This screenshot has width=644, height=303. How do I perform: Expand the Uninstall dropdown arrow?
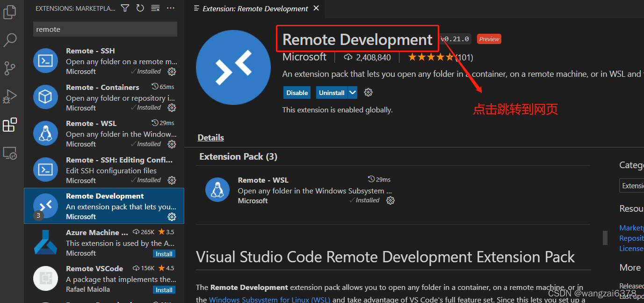pos(353,93)
